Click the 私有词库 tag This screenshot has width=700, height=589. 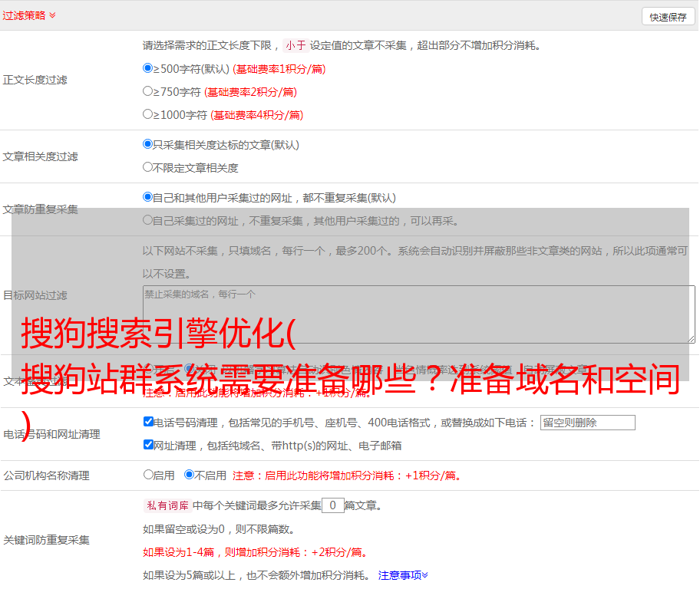(x=168, y=505)
